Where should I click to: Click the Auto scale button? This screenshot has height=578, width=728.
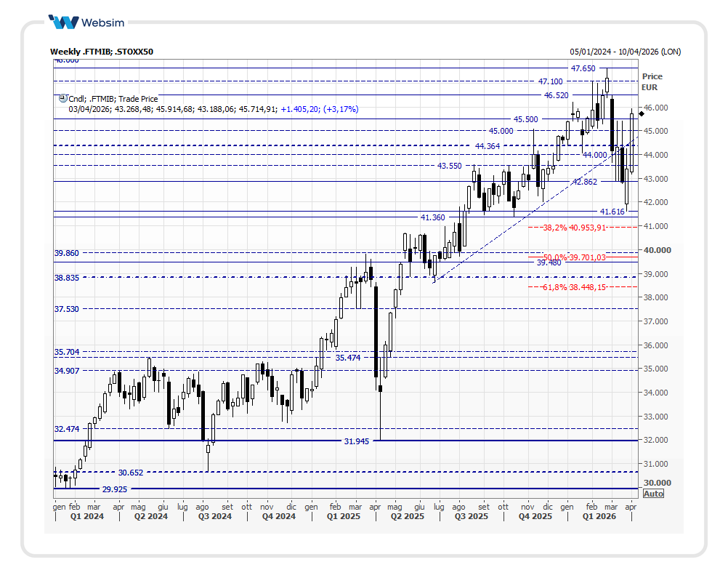(653, 494)
